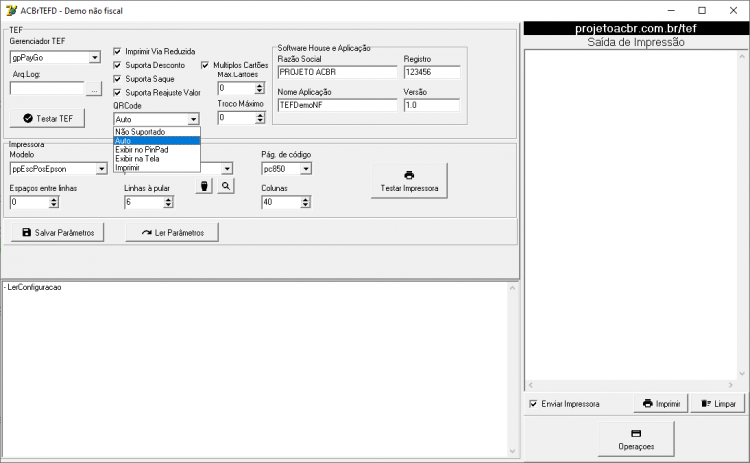Viewport: 750px width, 463px height.
Task: Click the Max.Cartões value field
Action: tap(236, 88)
